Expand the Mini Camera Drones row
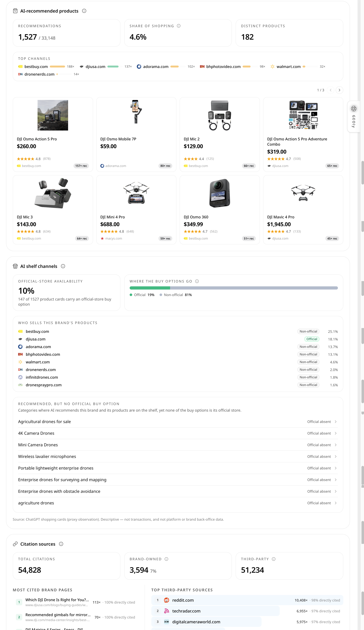The height and width of the screenshot is (630, 364). (178, 445)
